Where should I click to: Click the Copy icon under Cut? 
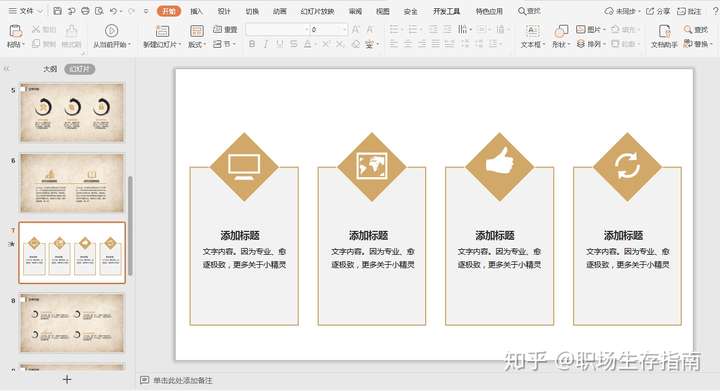coord(36,44)
